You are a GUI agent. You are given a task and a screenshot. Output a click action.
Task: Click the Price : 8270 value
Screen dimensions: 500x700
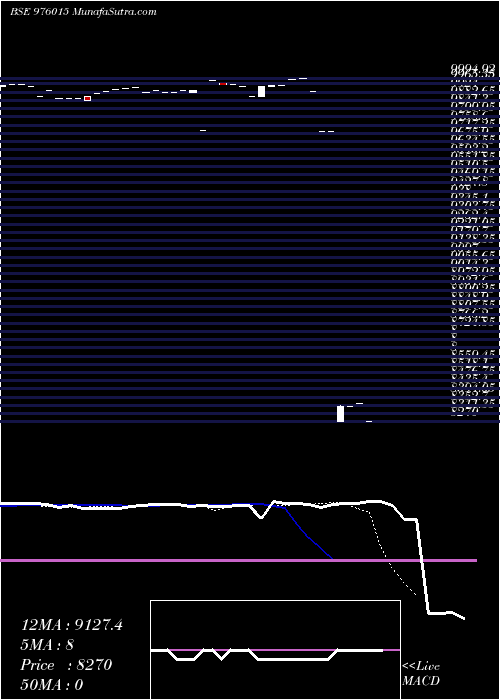pos(66,665)
